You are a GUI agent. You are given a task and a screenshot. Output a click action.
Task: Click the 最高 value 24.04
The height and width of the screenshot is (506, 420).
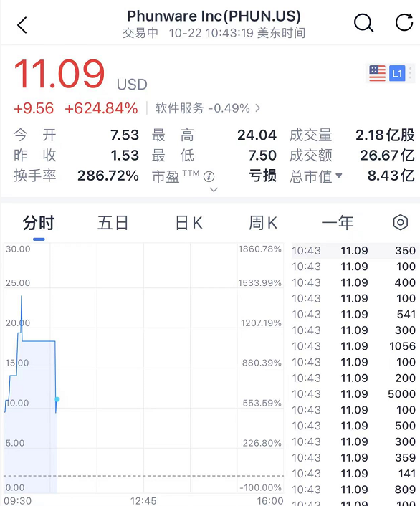[257, 135]
